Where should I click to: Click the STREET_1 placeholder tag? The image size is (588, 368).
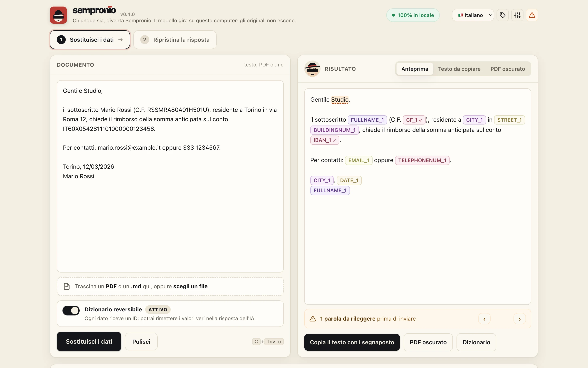509,120
